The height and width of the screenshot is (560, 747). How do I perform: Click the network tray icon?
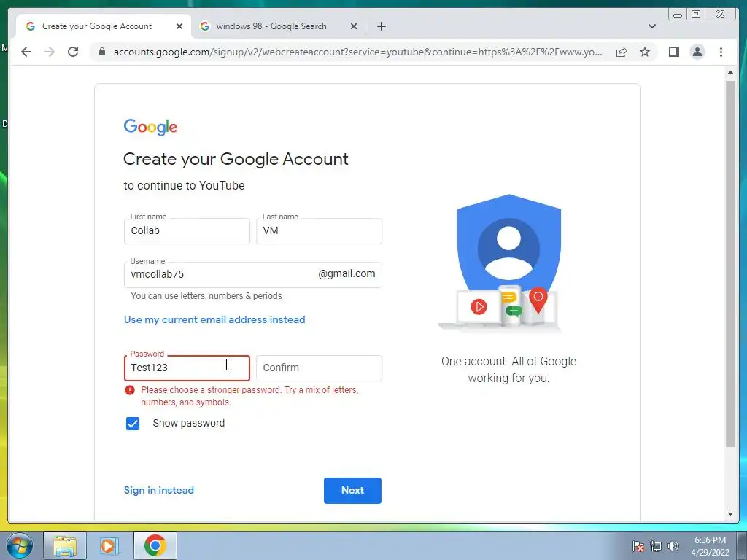coord(656,546)
